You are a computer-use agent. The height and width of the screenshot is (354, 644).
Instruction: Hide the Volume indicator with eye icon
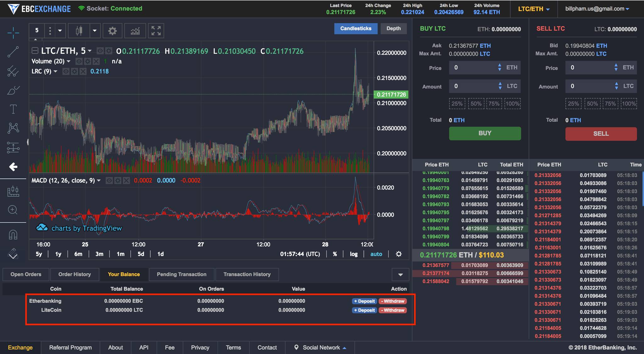(x=79, y=61)
